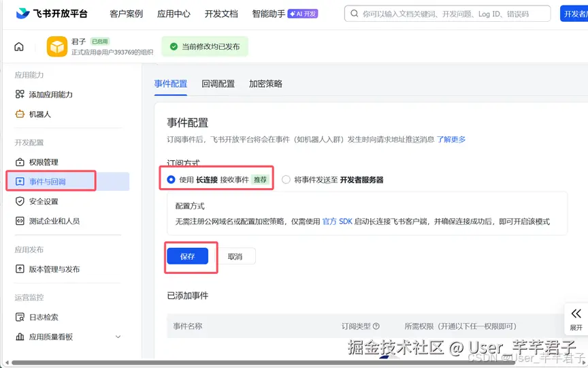Click the 开发者 blue button top right
The image size is (588, 368).
click(x=574, y=14)
